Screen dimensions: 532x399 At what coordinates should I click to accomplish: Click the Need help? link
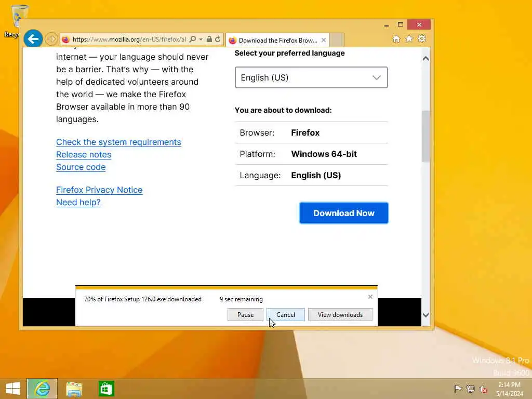pyautogui.click(x=78, y=203)
